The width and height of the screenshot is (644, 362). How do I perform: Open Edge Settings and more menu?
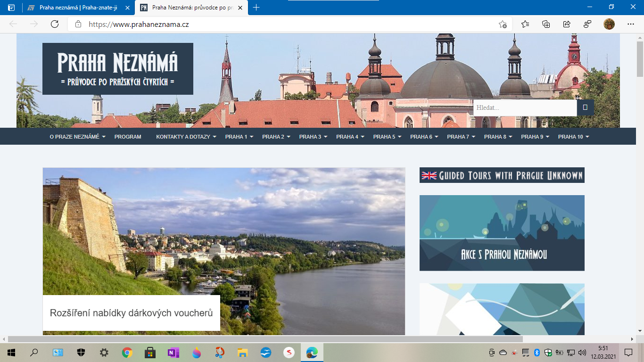[631, 24]
